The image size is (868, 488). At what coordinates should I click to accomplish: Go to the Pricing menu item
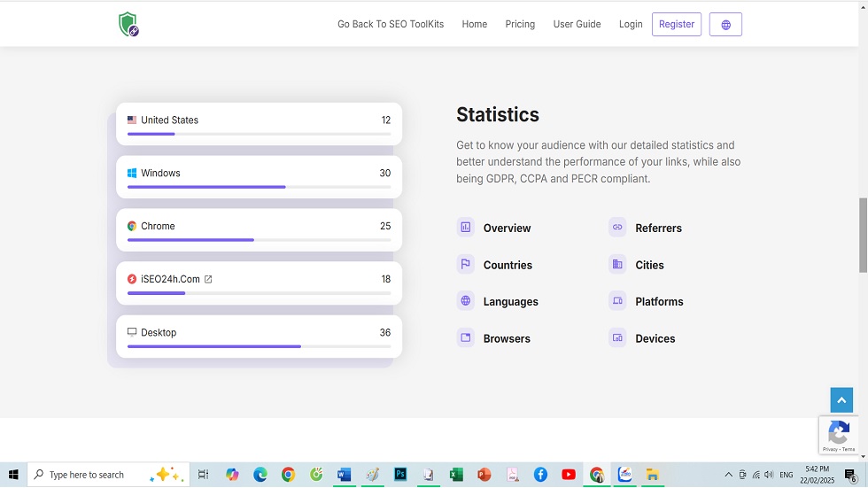(x=520, y=25)
